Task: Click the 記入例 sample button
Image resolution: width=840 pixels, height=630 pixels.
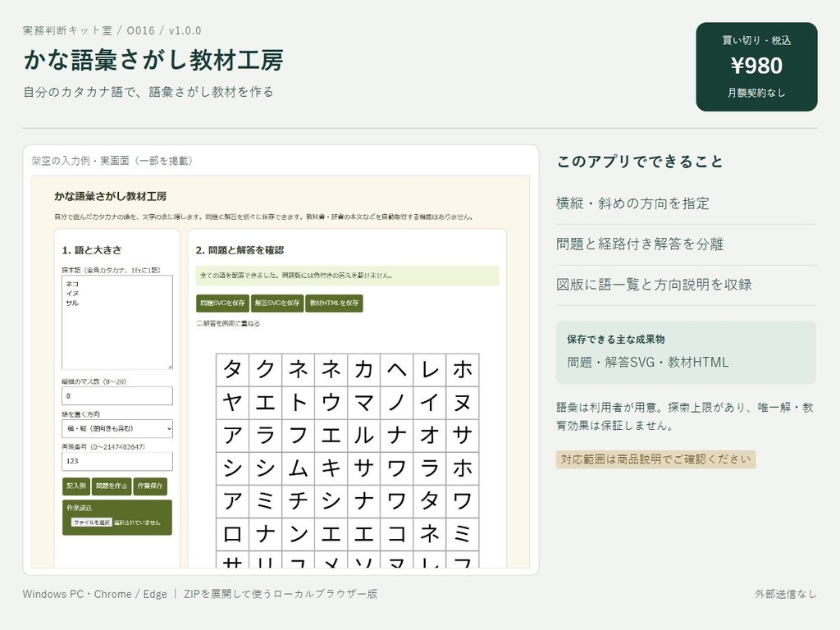Action: click(x=76, y=486)
